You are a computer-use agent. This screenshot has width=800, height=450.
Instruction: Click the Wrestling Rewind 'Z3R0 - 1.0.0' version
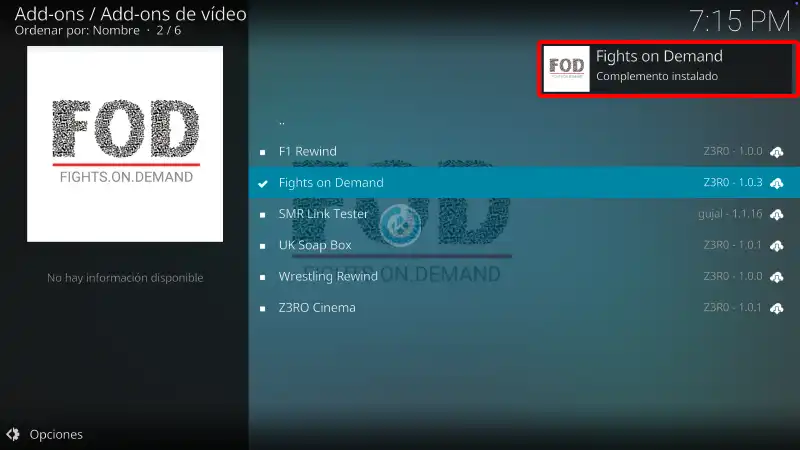point(733,276)
